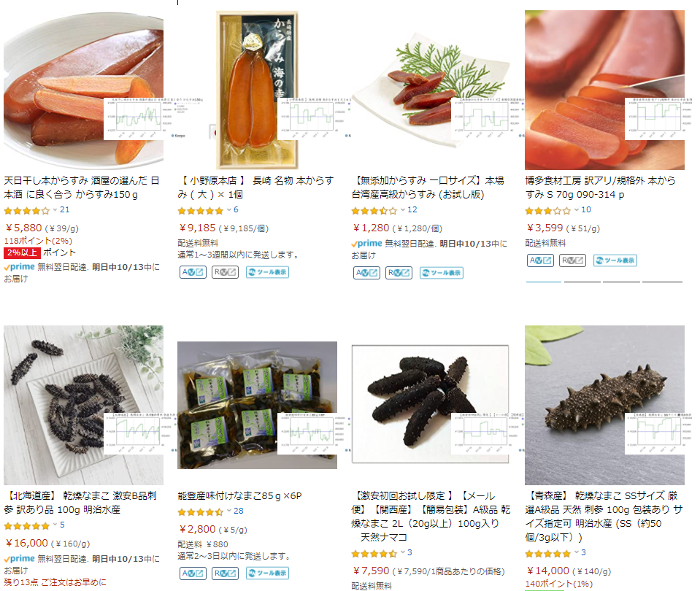
Task: Open the R tool icon under 能登産味付けなまこ
Action: click(225, 573)
